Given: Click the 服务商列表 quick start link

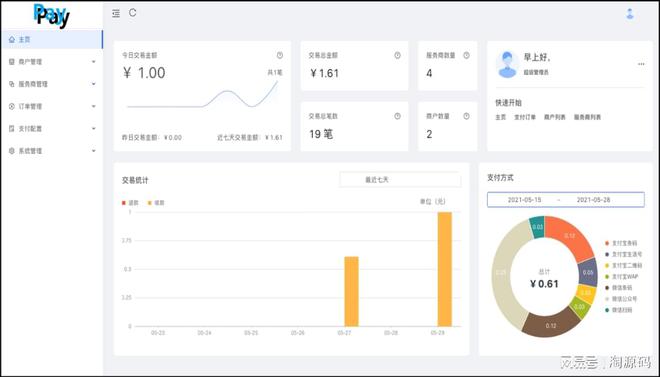Looking at the screenshot, I should [588, 117].
